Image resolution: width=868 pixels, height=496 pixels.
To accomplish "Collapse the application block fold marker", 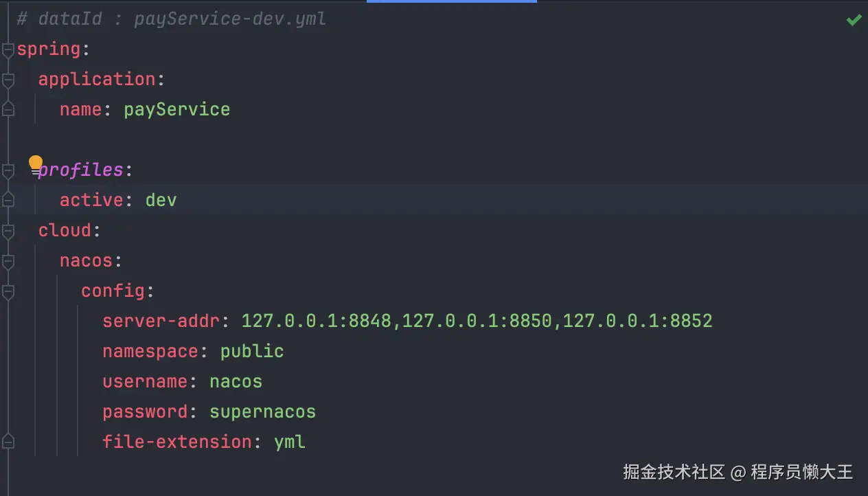I will pyautogui.click(x=8, y=80).
